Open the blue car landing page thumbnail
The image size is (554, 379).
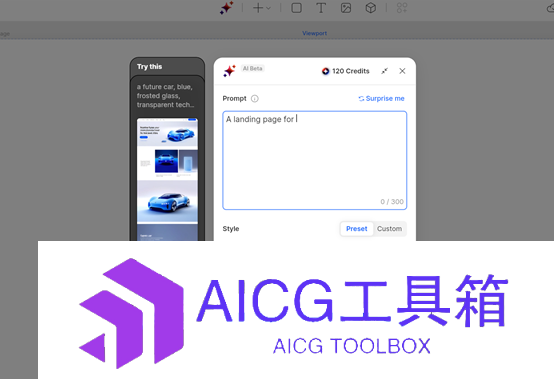pyautogui.click(x=167, y=179)
